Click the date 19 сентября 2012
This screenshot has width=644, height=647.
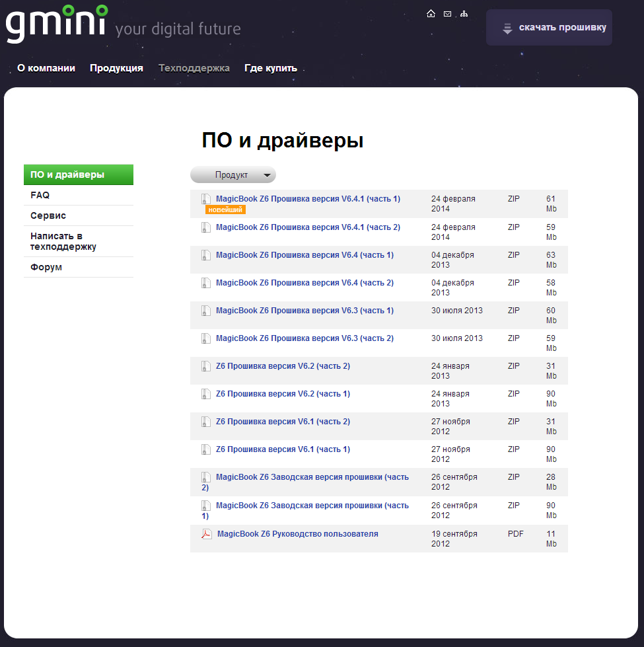[454, 539]
